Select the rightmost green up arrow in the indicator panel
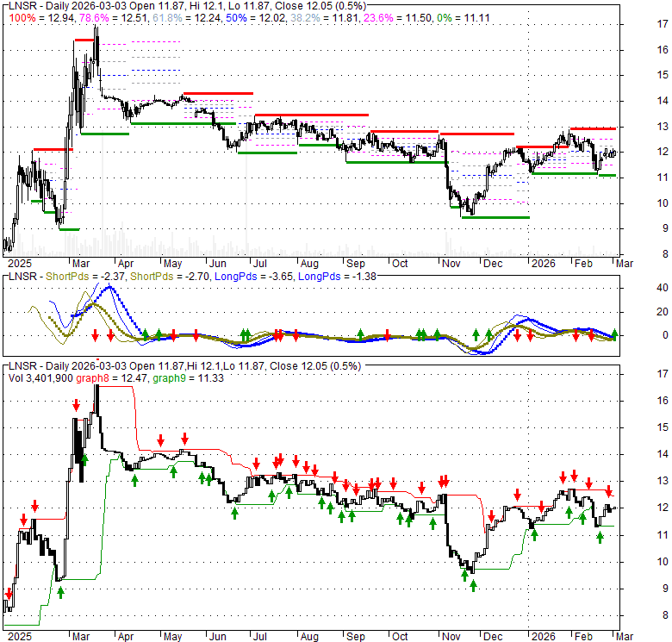This screenshot has width=672, height=642. pyautogui.click(x=615, y=333)
